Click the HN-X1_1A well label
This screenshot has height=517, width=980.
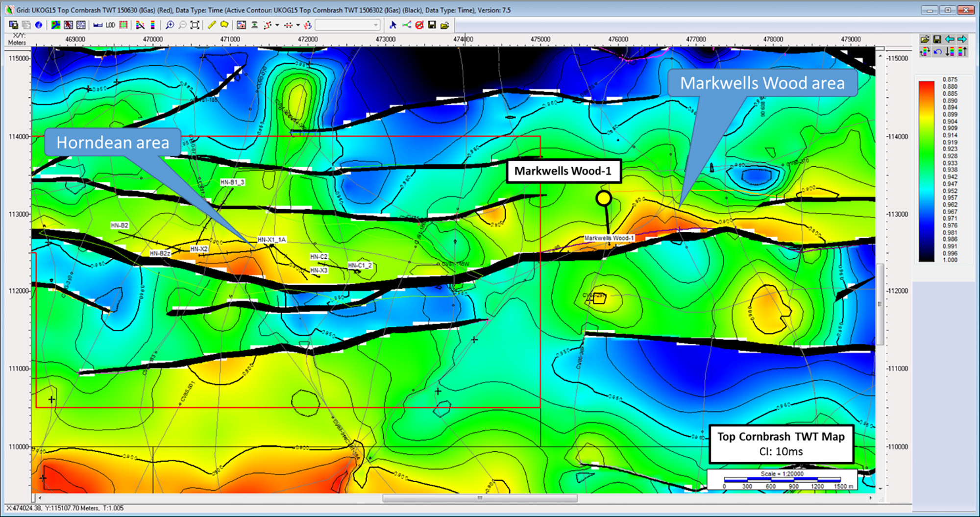coord(271,240)
